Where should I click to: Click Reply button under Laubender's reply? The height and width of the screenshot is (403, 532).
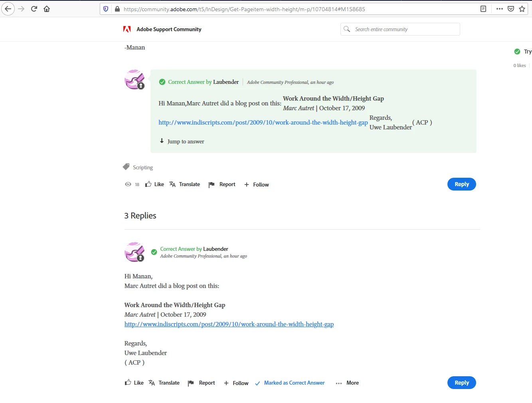tap(462, 383)
